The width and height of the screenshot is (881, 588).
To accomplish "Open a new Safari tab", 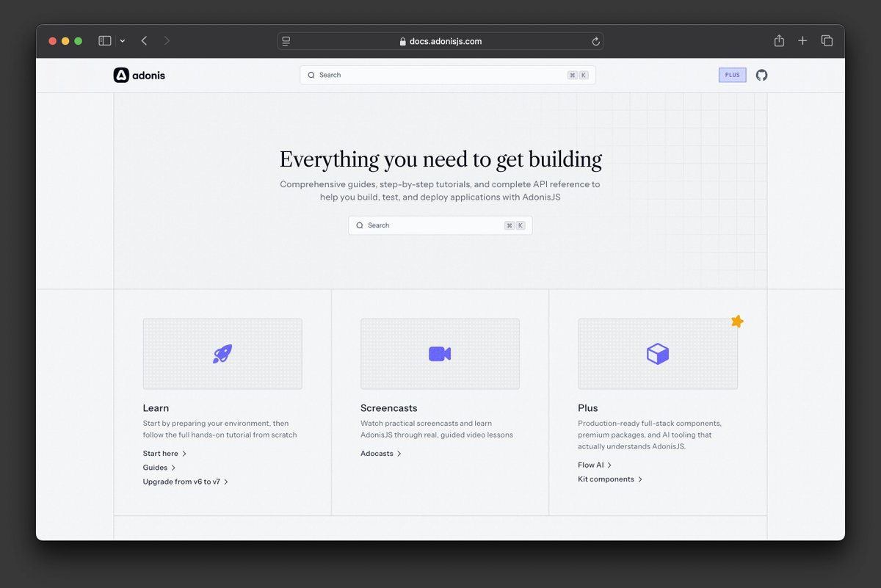I will 802,41.
